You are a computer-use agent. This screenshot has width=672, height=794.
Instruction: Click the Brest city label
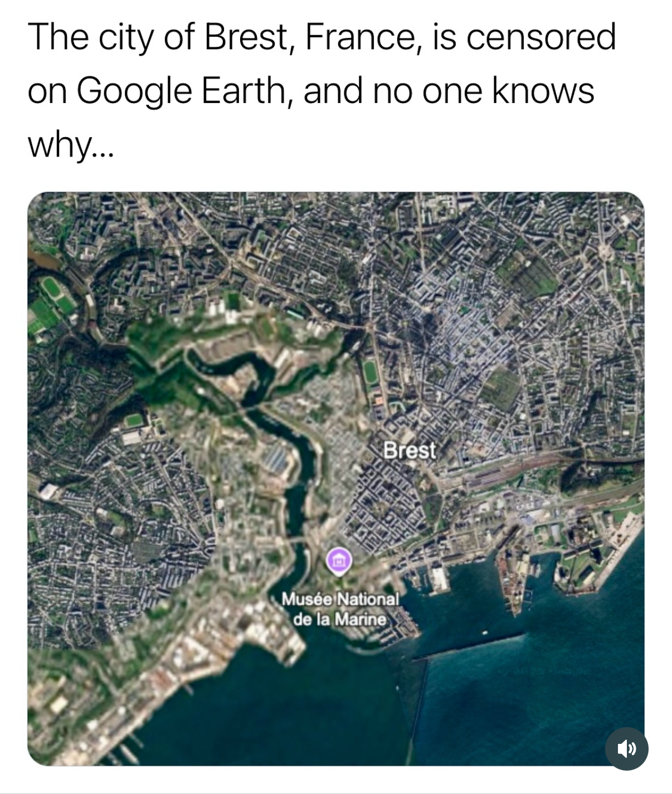coord(410,450)
